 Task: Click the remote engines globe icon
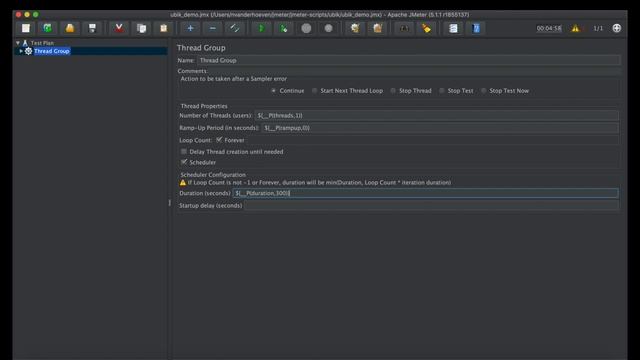coord(617,28)
